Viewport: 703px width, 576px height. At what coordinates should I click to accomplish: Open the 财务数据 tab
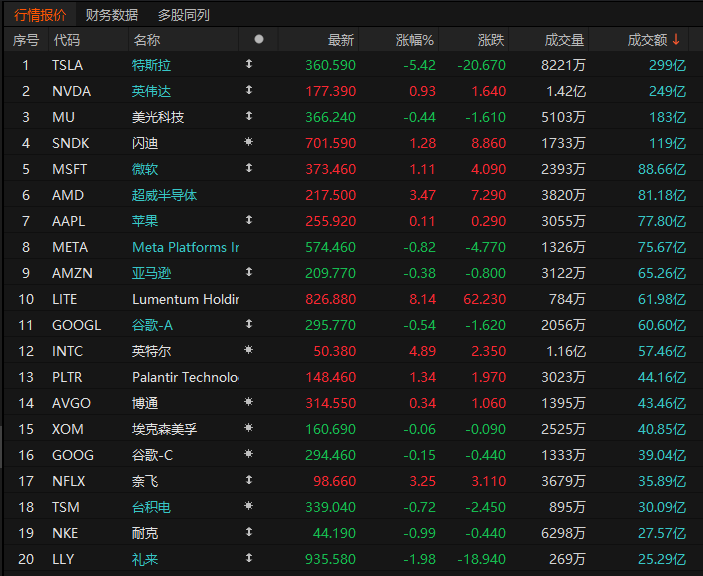click(112, 15)
